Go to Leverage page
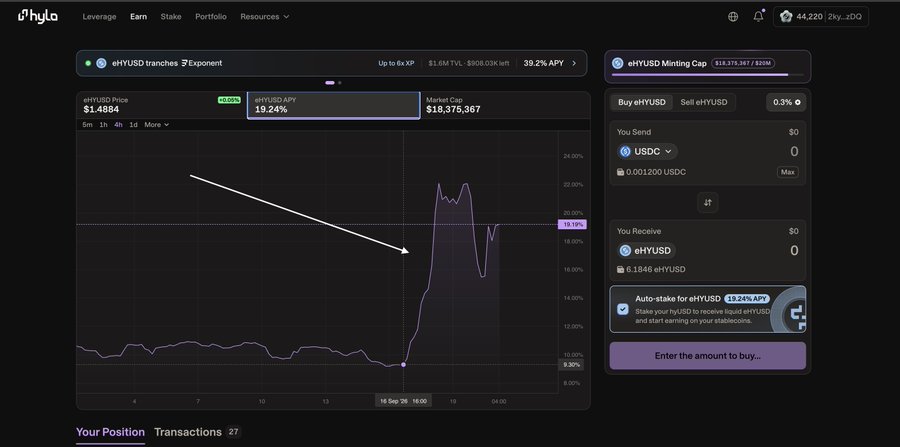This screenshot has height=447, width=900. (x=99, y=17)
